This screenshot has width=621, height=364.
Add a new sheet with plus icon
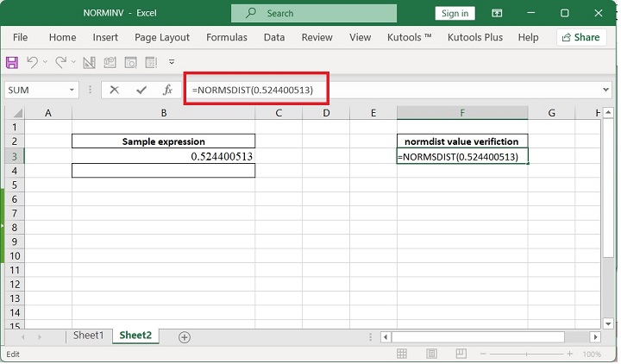tap(184, 336)
